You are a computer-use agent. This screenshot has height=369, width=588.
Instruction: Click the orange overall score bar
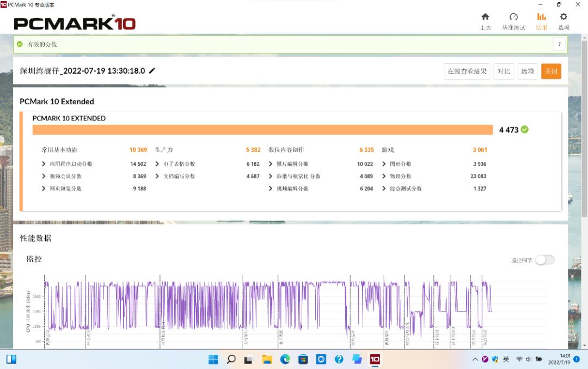[262, 130]
